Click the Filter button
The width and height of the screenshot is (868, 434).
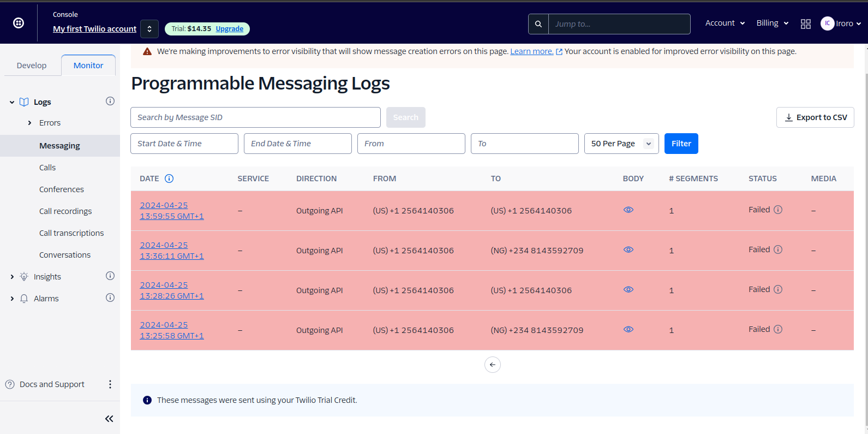pos(681,144)
